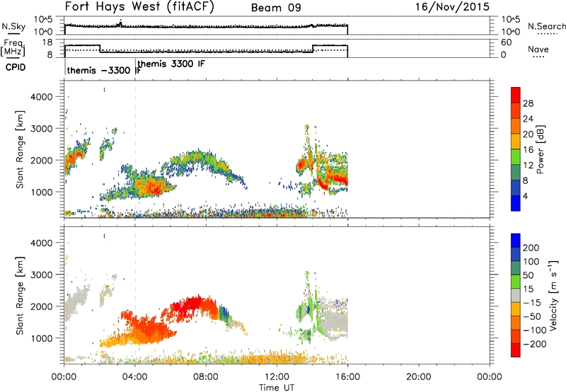Click the noise spike near 03:00 in N.Sky plot

pyautogui.click(x=120, y=23)
